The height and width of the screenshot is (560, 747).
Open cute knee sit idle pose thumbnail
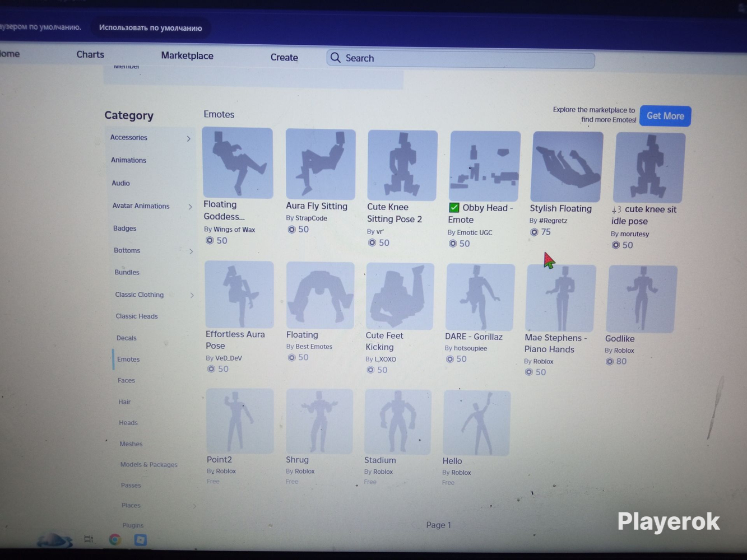649,168
